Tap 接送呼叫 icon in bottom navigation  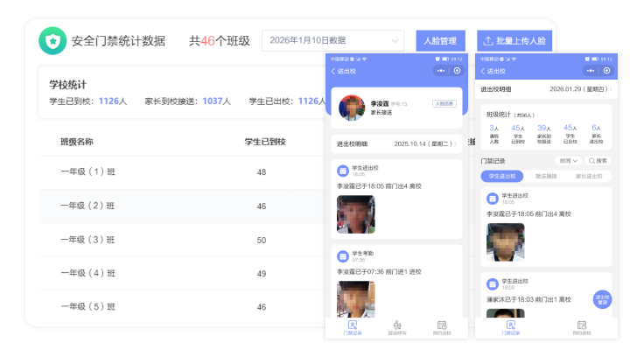[396, 327]
